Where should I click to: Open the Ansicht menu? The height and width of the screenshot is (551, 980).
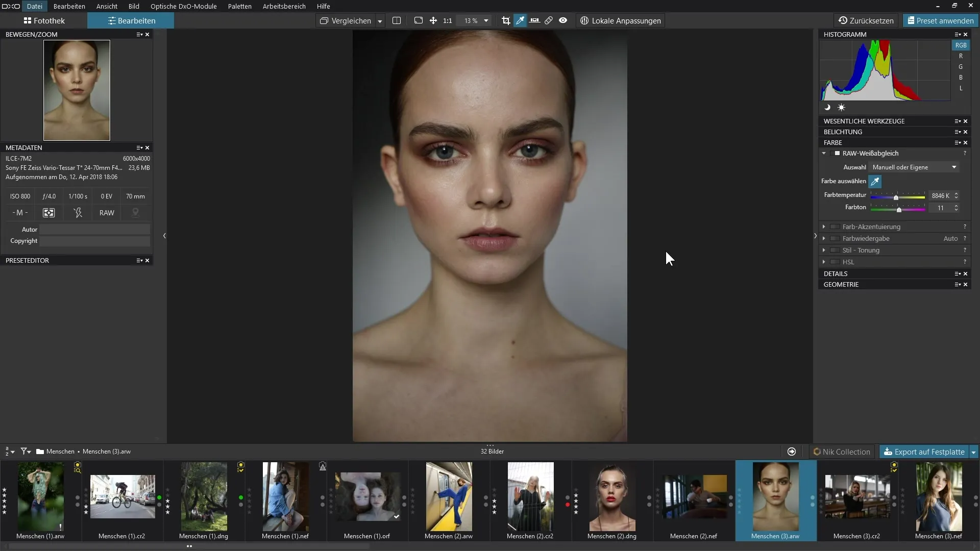click(107, 6)
